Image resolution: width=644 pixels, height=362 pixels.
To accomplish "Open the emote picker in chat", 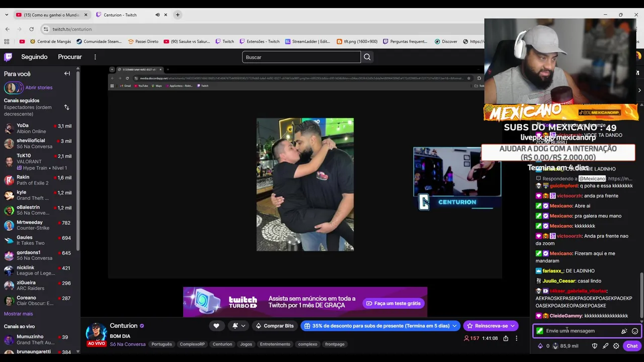I will coord(635,331).
